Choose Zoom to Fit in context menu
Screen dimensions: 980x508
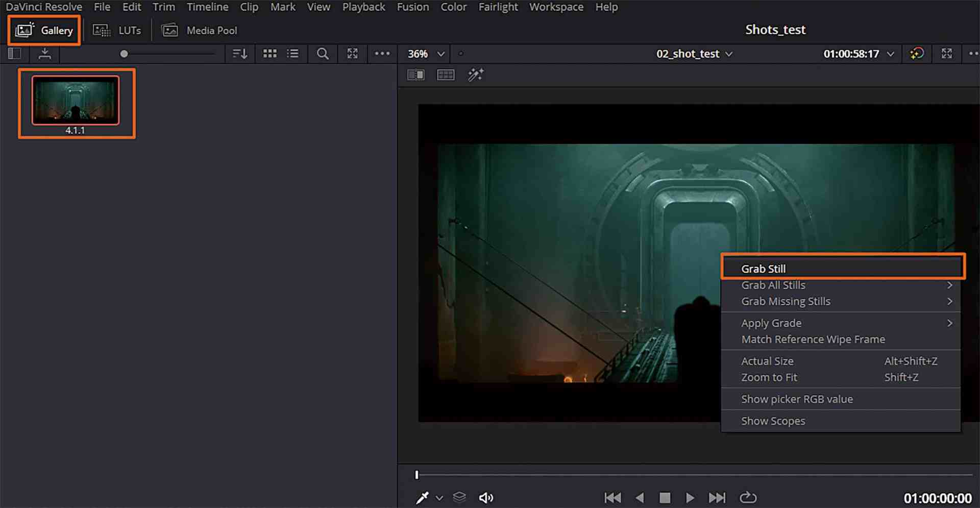pos(841,377)
